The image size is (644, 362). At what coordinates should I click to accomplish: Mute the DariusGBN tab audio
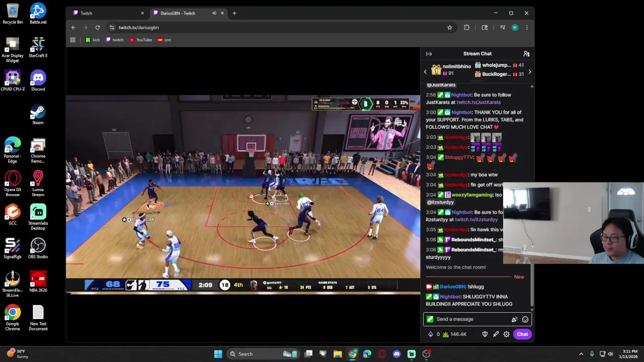click(214, 13)
